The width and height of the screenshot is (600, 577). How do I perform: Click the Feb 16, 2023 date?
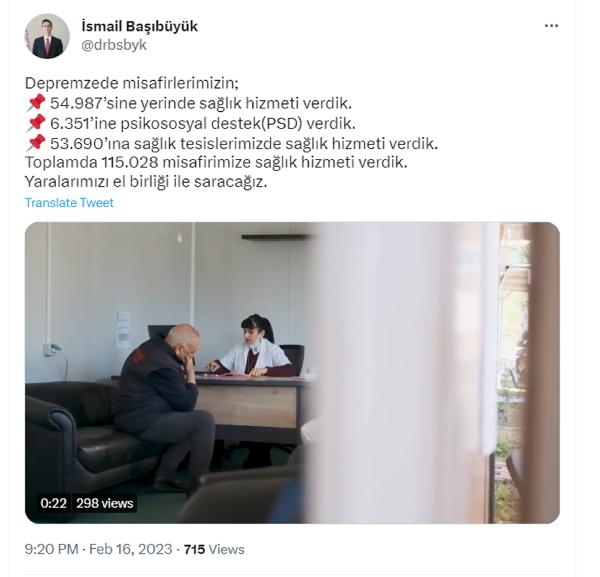point(130,549)
